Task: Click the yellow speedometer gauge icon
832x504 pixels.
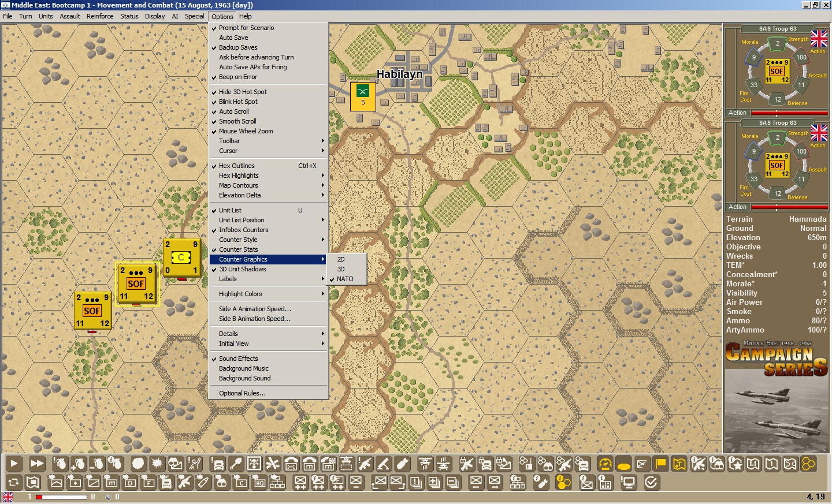Action: click(x=605, y=463)
